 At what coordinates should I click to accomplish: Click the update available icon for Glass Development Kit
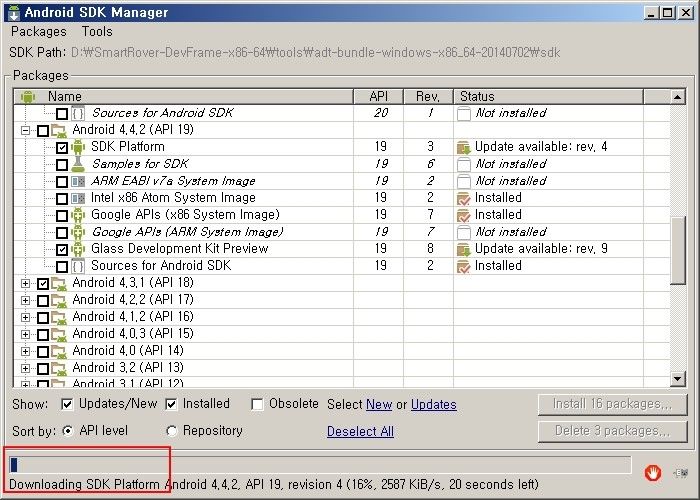(464, 250)
